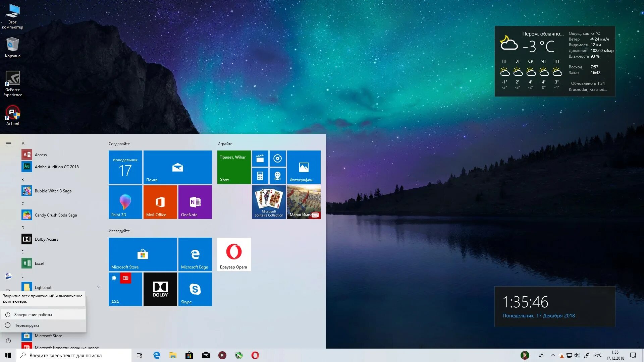Launch Браузер Opera tile
644x362 pixels.
pyautogui.click(x=234, y=254)
